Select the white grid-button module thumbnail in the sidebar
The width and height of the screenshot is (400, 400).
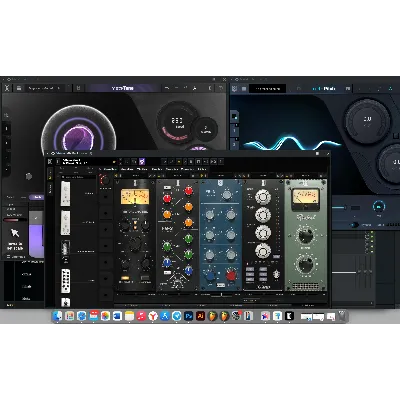click(66, 281)
